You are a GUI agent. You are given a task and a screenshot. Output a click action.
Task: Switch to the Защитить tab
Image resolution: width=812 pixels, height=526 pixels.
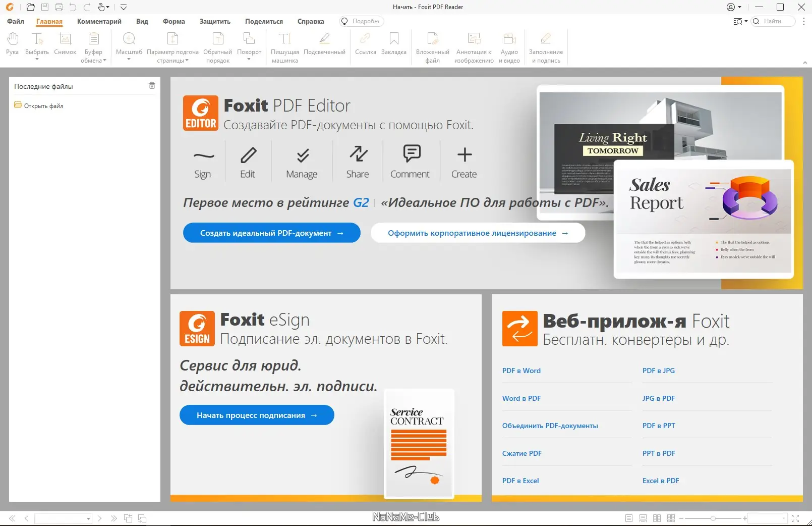coord(215,21)
